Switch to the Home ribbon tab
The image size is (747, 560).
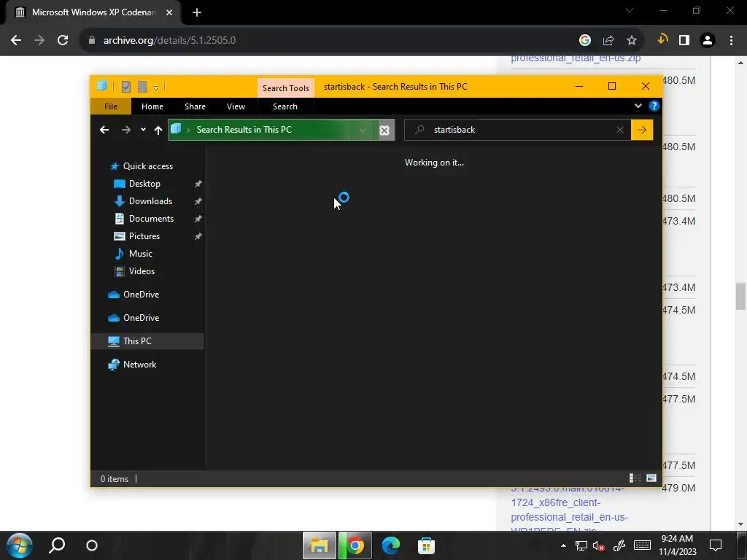(x=152, y=106)
